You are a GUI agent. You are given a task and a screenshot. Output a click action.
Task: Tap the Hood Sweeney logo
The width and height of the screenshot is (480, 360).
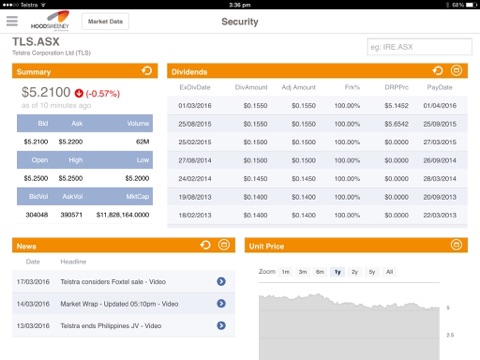tap(50, 21)
